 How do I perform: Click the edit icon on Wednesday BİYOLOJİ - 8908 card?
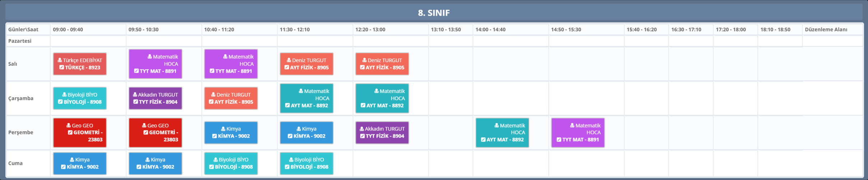point(60,102)
